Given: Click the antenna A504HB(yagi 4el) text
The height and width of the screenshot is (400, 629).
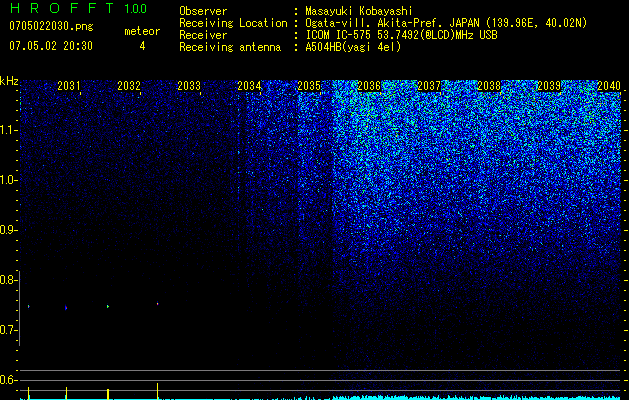Looking at the screenshot, I should coord(353,47).
